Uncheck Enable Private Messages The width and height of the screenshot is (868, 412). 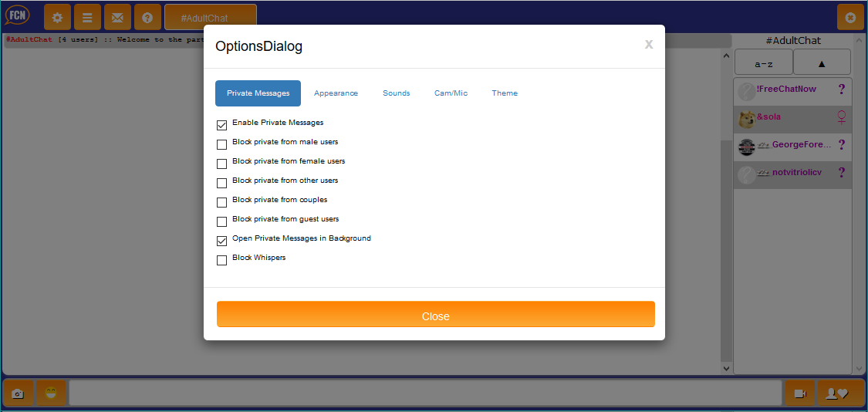point(222,125)
